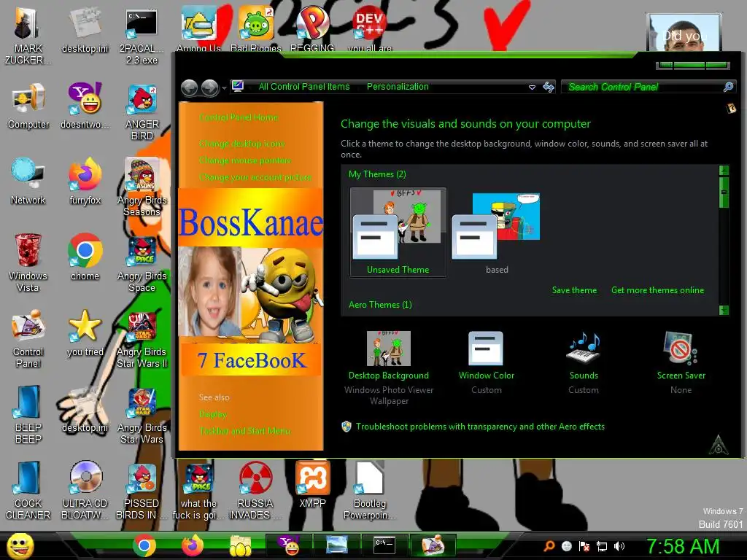Click the themes list scroll up arrow
Screen dimensions: 747x560
coord(724,170)
